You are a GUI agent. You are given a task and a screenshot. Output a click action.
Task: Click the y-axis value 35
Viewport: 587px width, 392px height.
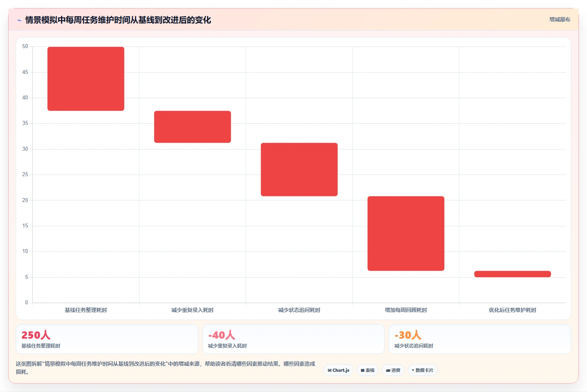(25, 123)
